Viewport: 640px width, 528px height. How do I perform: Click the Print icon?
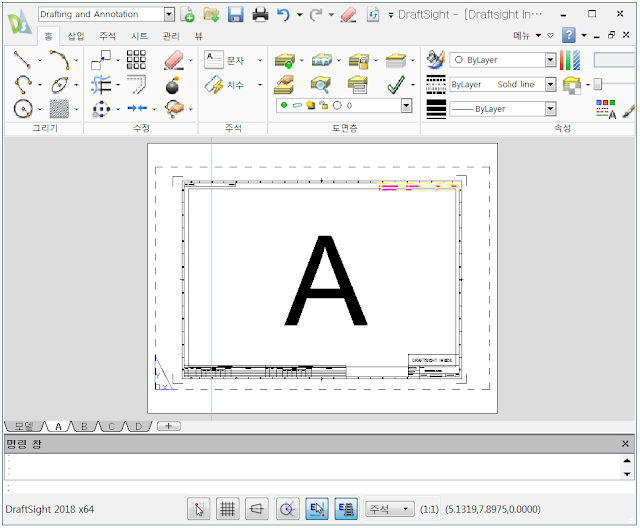pos(260,14)
